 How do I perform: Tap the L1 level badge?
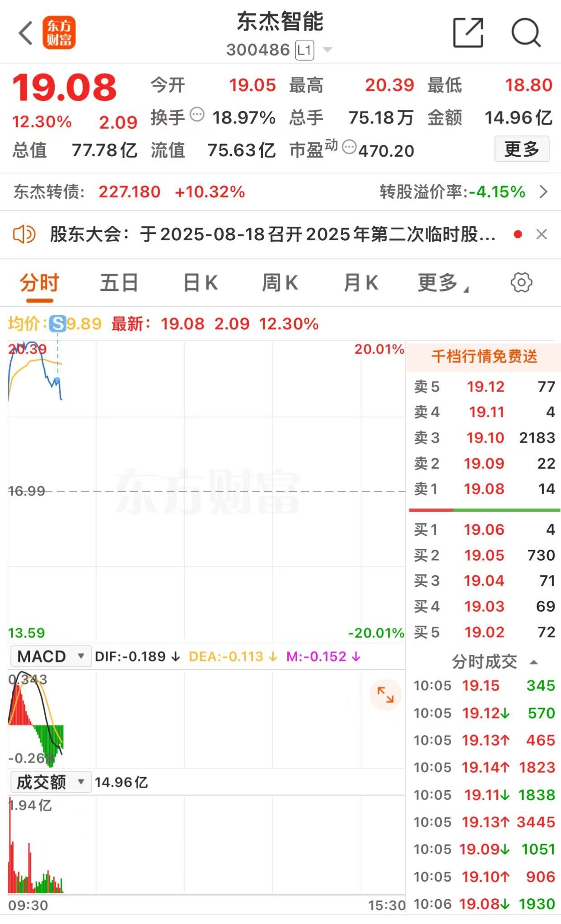pyautogui.click(x=304, y=50)
